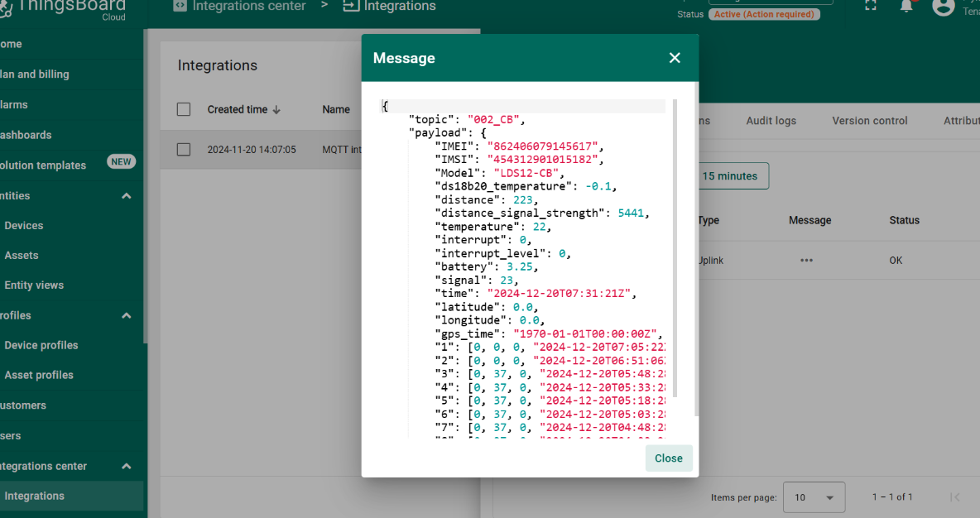
Task: Click the Uplink type cell
Action: [x=711, y=261]
